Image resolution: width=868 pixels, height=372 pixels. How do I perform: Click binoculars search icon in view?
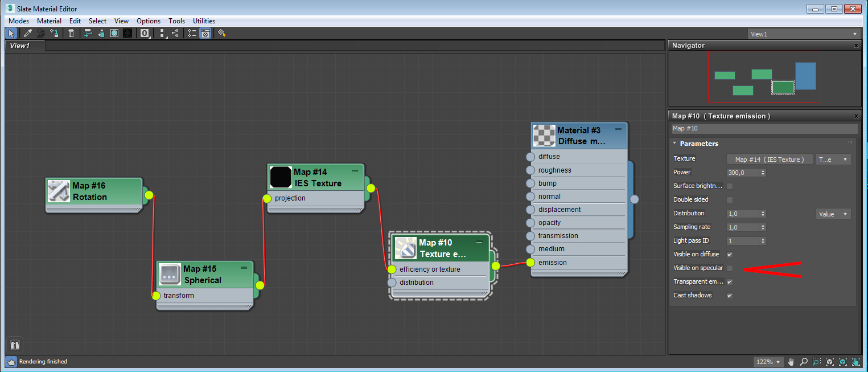click(x=15, y=344)
